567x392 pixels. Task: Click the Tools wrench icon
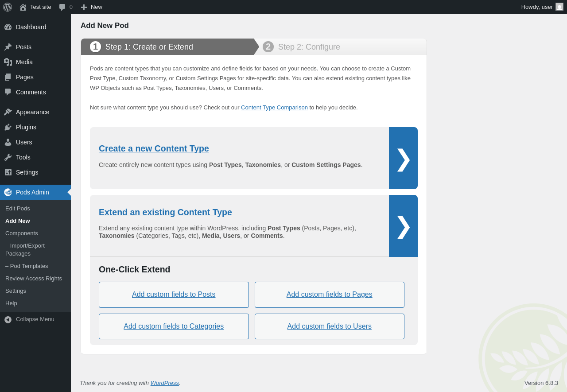(8, 157)
